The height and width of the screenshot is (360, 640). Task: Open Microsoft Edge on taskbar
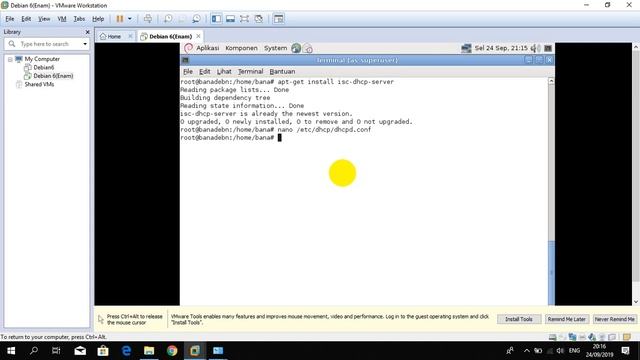(126, 351)
